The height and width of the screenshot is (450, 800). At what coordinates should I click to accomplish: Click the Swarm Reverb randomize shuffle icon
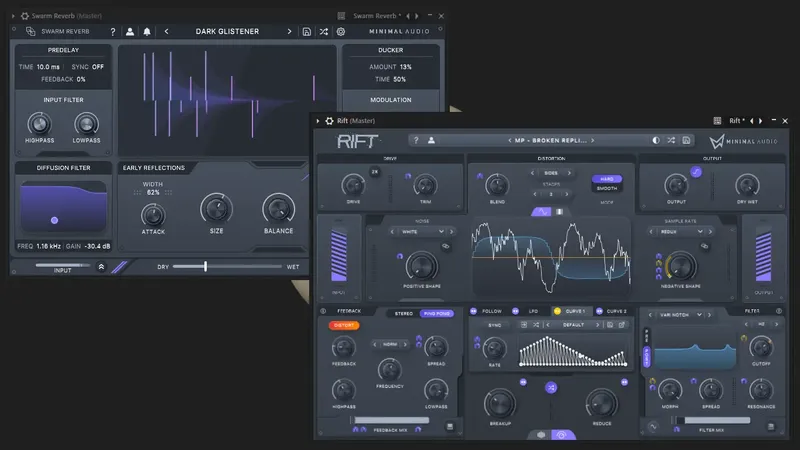pos(323,32)
